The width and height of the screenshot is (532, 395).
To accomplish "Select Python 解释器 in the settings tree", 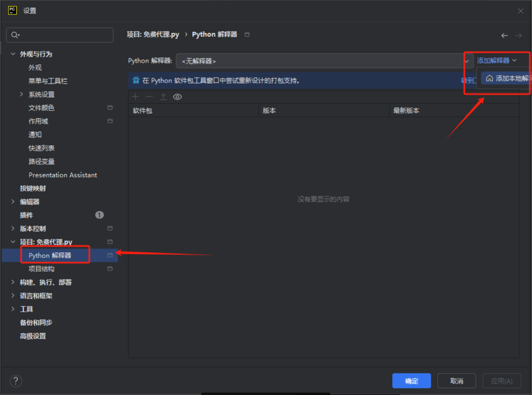I will point(50,255).
